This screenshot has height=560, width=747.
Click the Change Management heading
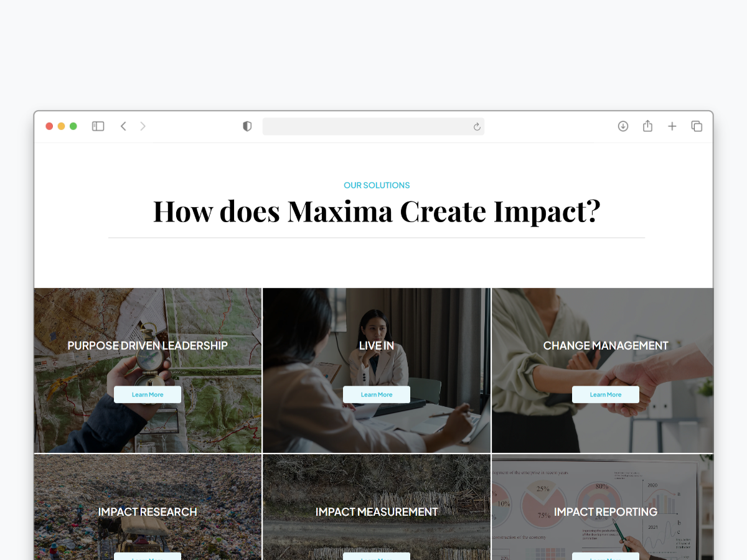click(606, 345)
